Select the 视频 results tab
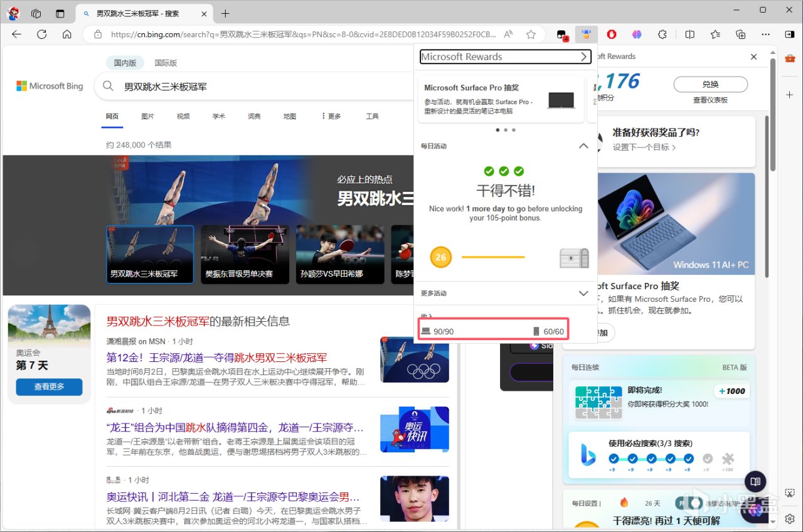 [x=183, y=116]
